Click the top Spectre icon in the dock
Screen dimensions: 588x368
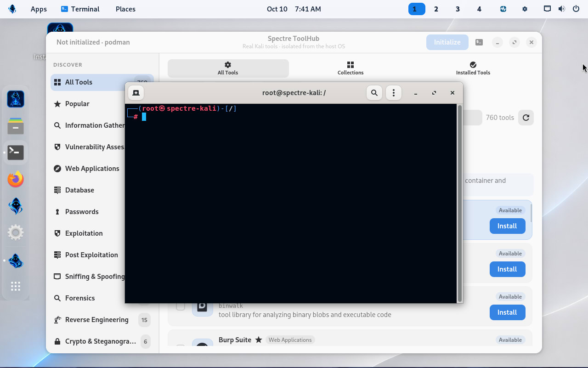(16, 99)
